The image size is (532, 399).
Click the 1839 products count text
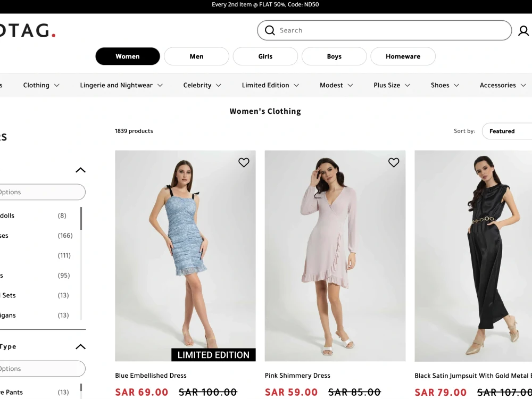(134, 131)
